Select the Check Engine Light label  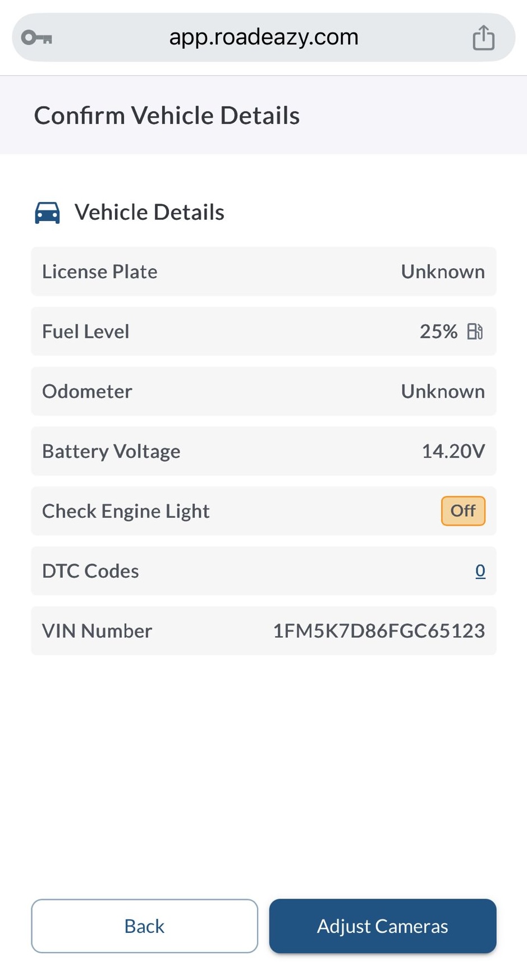point(126,511)
